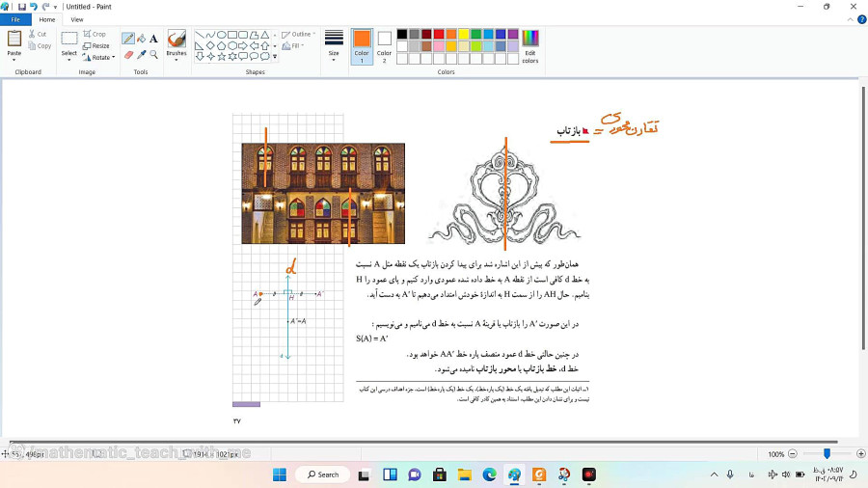This screenshot has height=488, width=868.
Task: Open Microsoft Edge from taskbar
Action: [489, 474]
